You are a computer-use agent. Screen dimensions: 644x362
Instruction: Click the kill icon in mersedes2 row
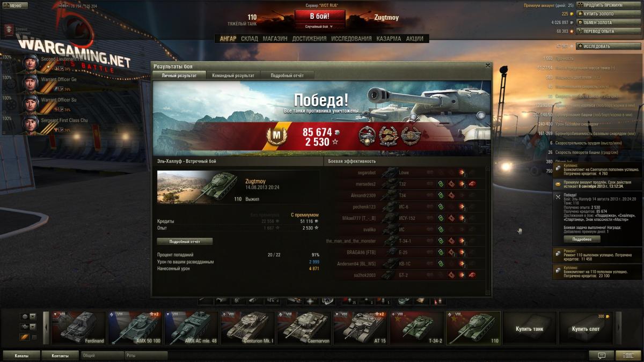472,184
